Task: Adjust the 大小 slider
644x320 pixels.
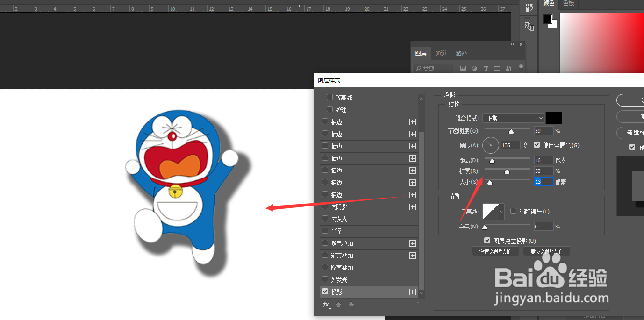Action: coord(490,182)
